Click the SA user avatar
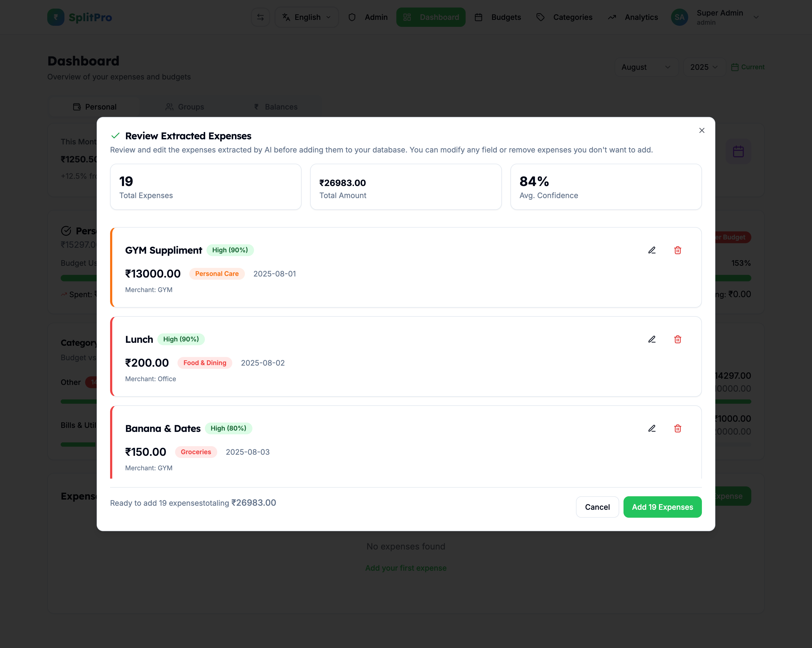The width and height of the screenshot is (812, 648). 679,17
